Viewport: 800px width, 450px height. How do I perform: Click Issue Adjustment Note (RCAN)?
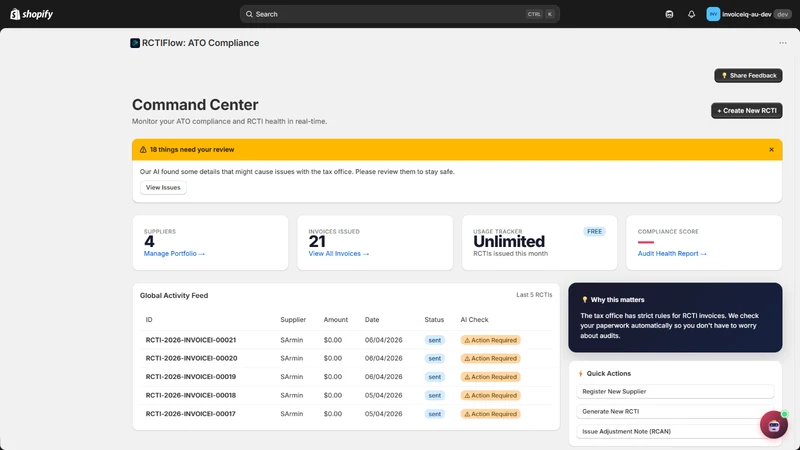click(675, 432)
